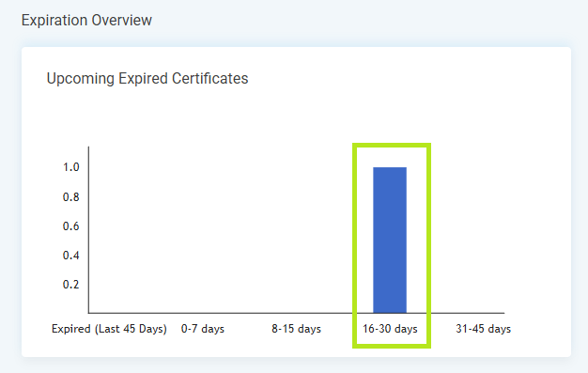
Task: Click the 0.4 y-axis value
Action: (x=70, y=256)
